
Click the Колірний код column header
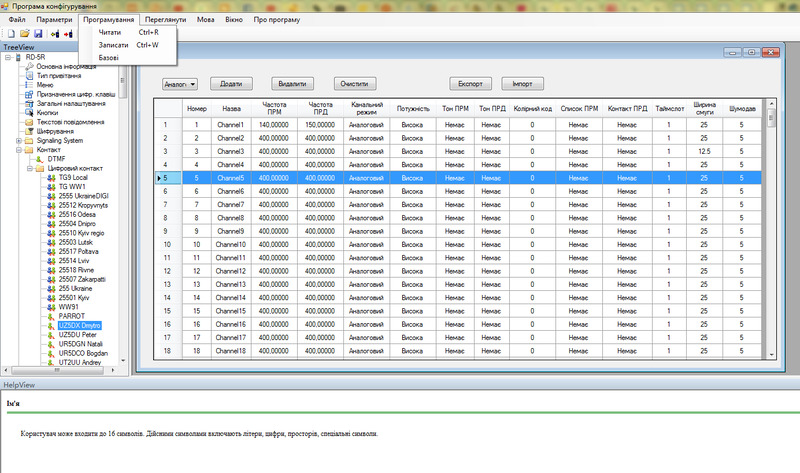click(x=532, y=108)
